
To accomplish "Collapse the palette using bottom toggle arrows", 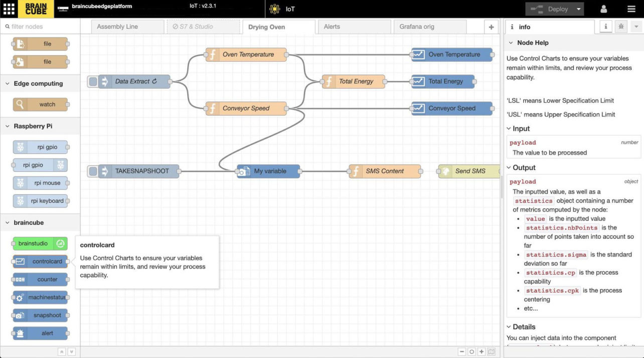I will tap(62, 351).
